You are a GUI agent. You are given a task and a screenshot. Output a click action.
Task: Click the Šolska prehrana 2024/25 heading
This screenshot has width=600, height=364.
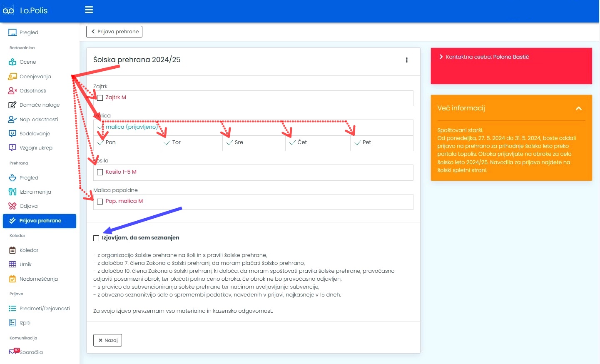pos(137,60)
